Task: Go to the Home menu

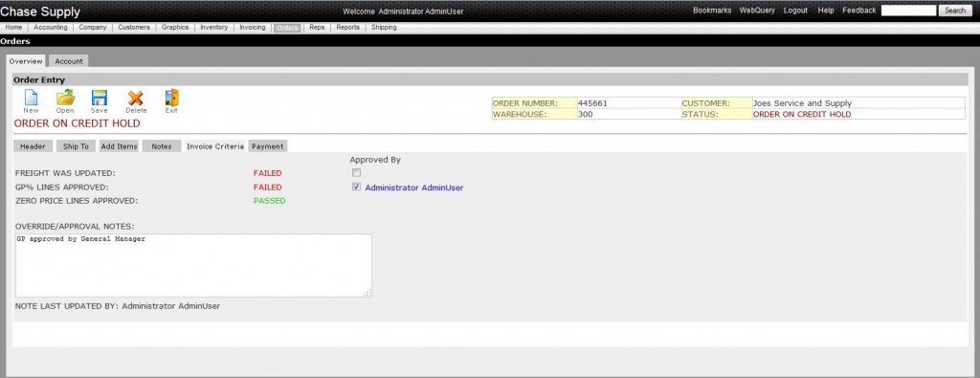Action: (x=13, y=28)
